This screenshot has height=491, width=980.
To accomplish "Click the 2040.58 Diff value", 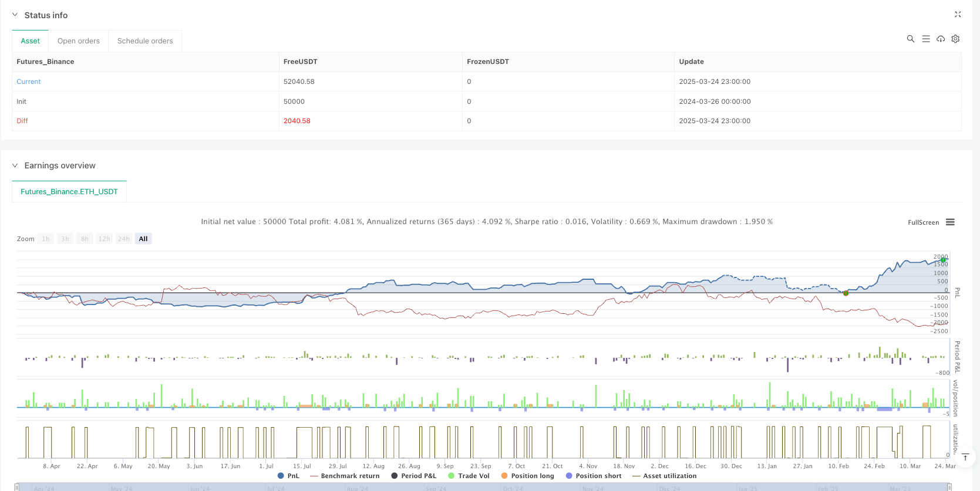I will tap(297, 121).
